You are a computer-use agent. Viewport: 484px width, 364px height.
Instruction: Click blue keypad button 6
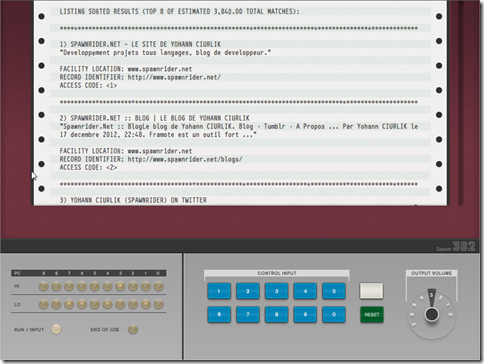pos(219,314)
